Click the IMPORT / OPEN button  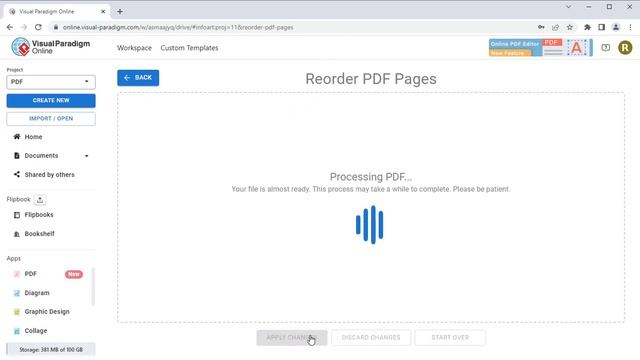coord(51,119)
